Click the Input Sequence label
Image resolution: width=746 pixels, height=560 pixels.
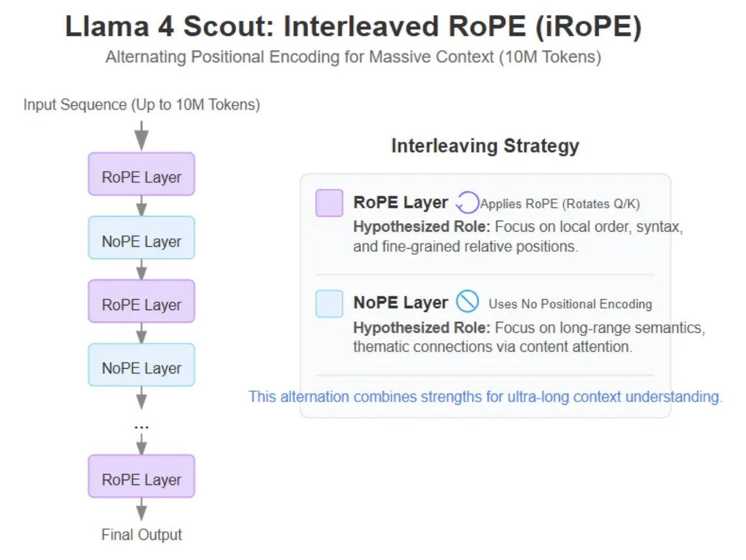click(x=142, y=104)
